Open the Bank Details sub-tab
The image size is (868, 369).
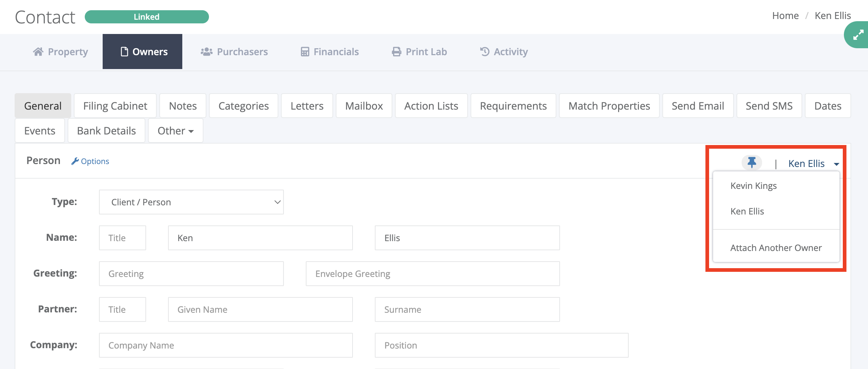(106, 131)
